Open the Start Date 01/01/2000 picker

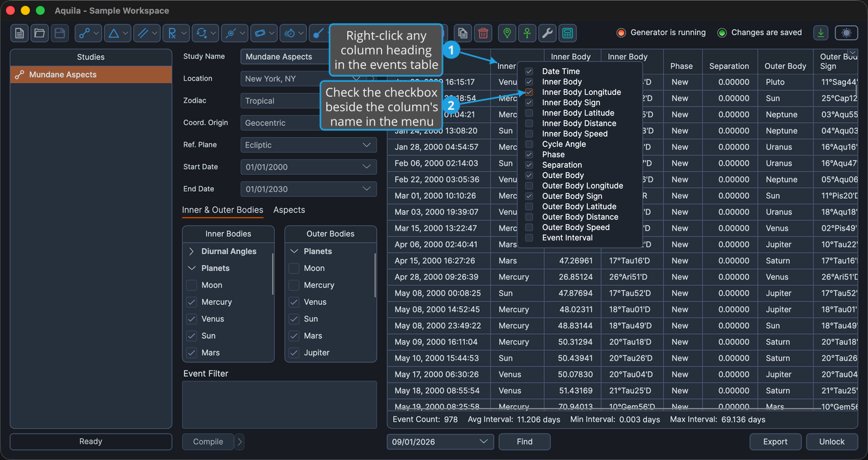309,167
